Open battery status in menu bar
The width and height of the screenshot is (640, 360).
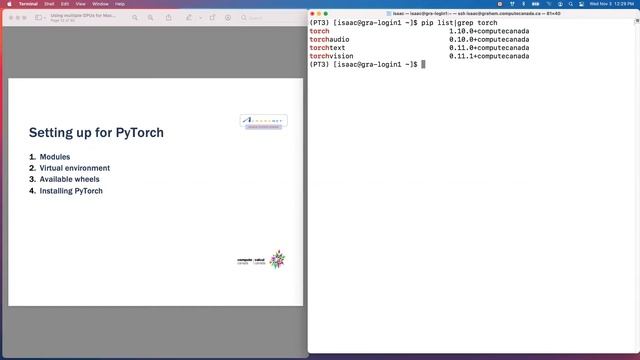[x=536, y=4]
